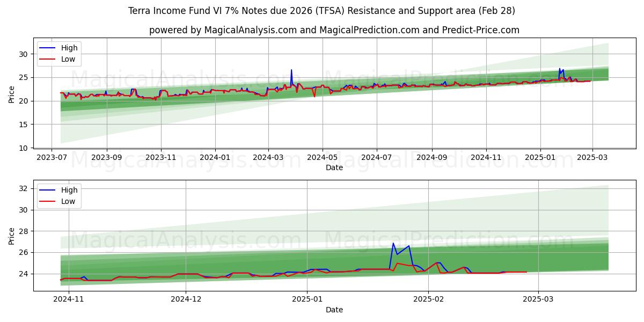Click the y-axis value '20' in top chart
This screenshot has width=644, height=322.
[x=25, y=101]
